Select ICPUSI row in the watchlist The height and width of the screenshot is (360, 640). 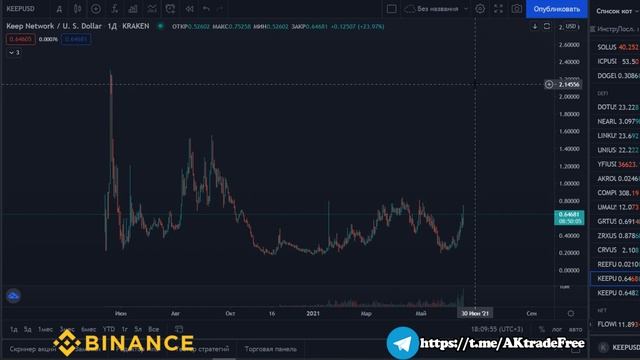[x=616, y=61]
